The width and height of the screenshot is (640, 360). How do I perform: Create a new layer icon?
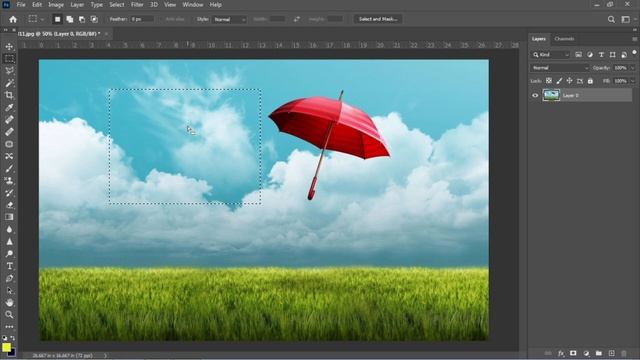pos(611,353)
